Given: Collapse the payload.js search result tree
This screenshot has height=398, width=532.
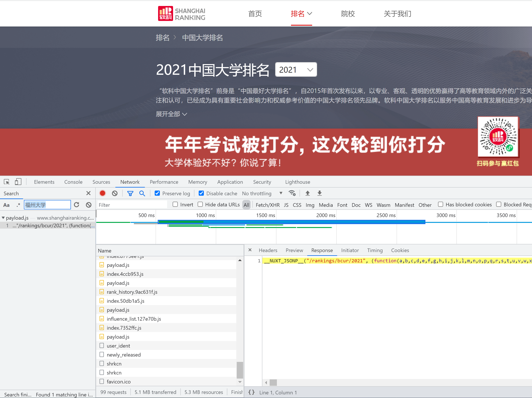Looking at the screenshot, I should (x=3, y=218).
